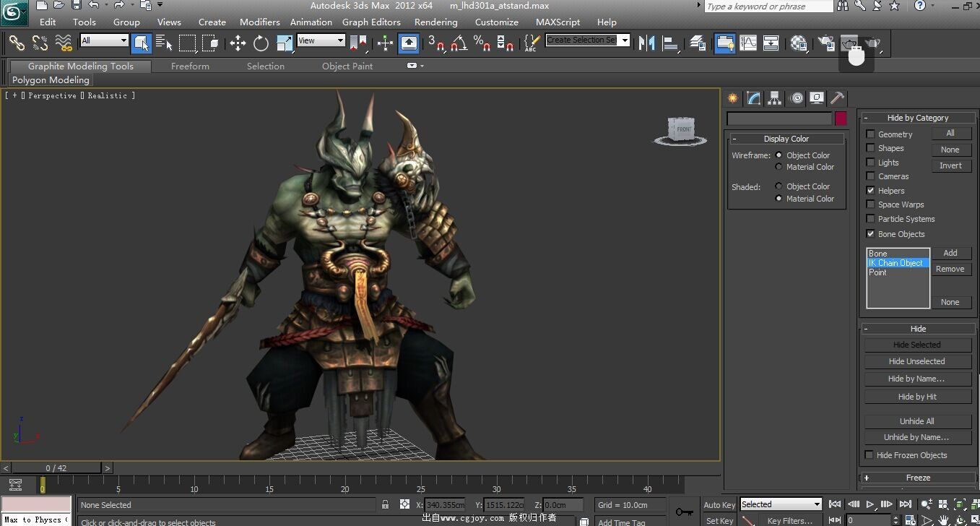This screenshot has width=980, height=526.
Task: Open the Manage Layers dialog
Action: [x=698, y=43]
